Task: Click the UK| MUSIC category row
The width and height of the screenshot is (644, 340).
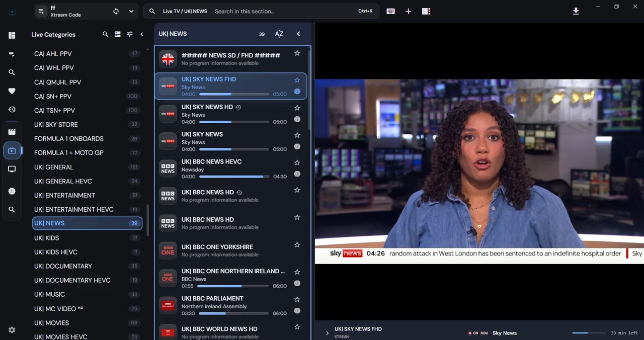Action: pyautogui.click(x=87, y=294)
